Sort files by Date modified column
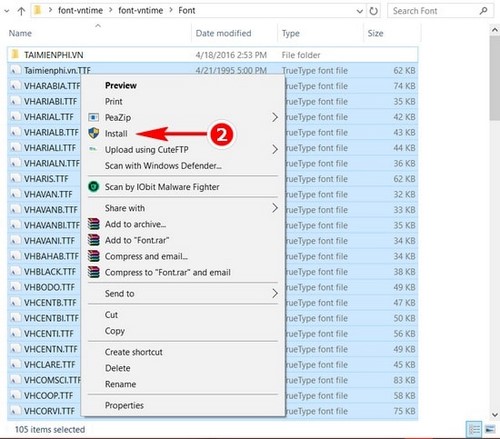Viewport: 500px width, 439px height. (x=223, y=33)
